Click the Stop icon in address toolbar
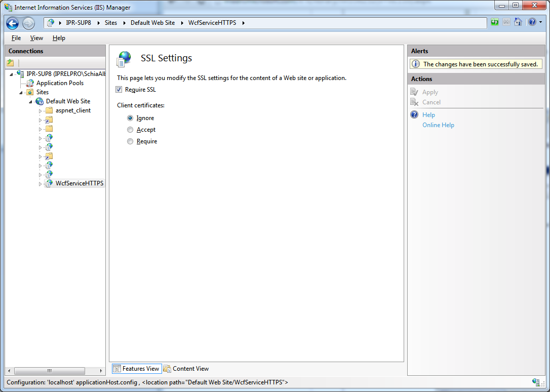The height and width of the screenshot is (392, 550). 506,22
